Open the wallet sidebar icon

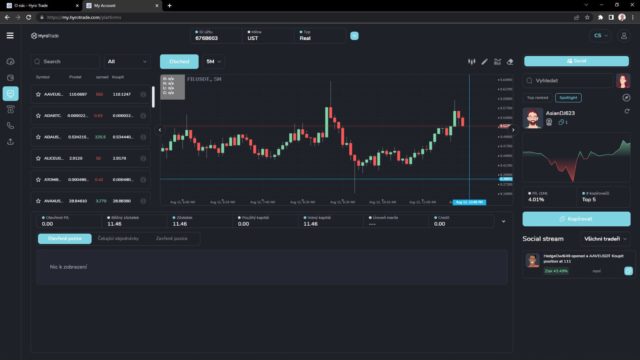(11, 78)
